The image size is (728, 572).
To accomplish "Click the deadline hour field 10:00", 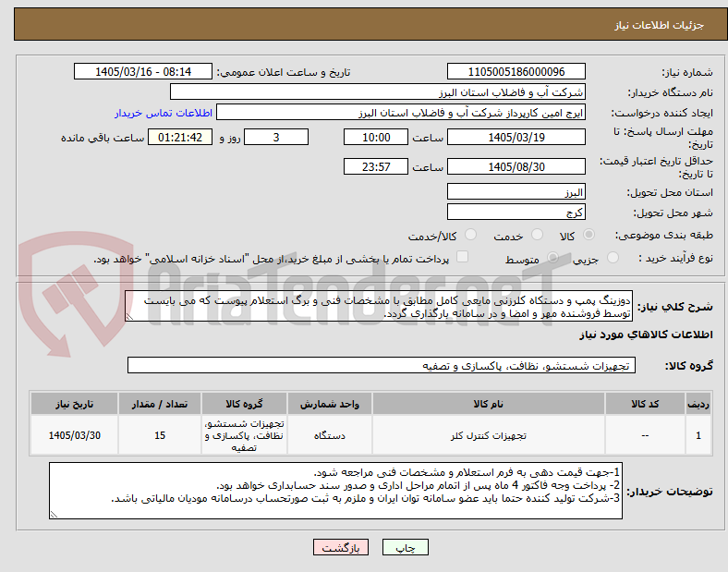I will point(376,137).
